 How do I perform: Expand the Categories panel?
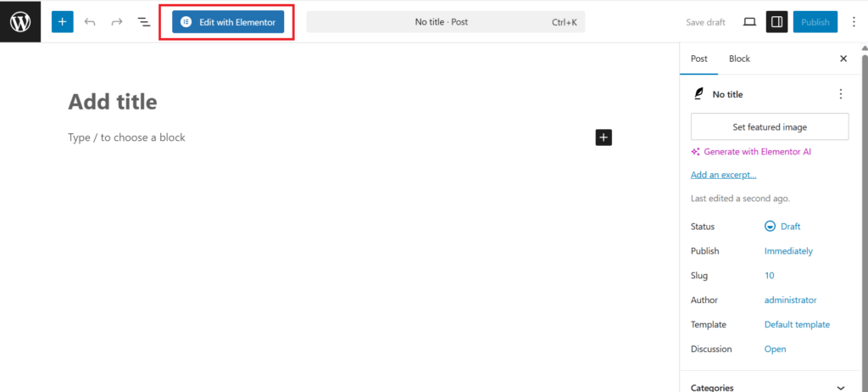(841, 387)
